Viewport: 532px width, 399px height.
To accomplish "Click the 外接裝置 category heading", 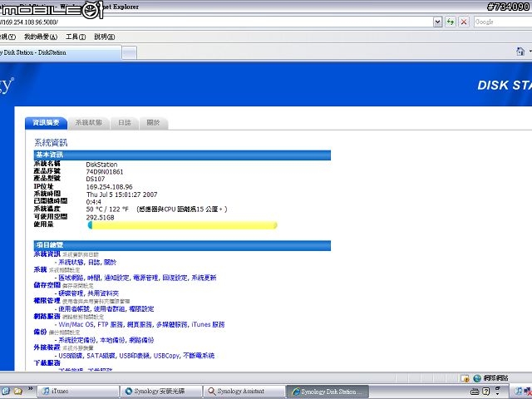I will [x=47, y=347].
